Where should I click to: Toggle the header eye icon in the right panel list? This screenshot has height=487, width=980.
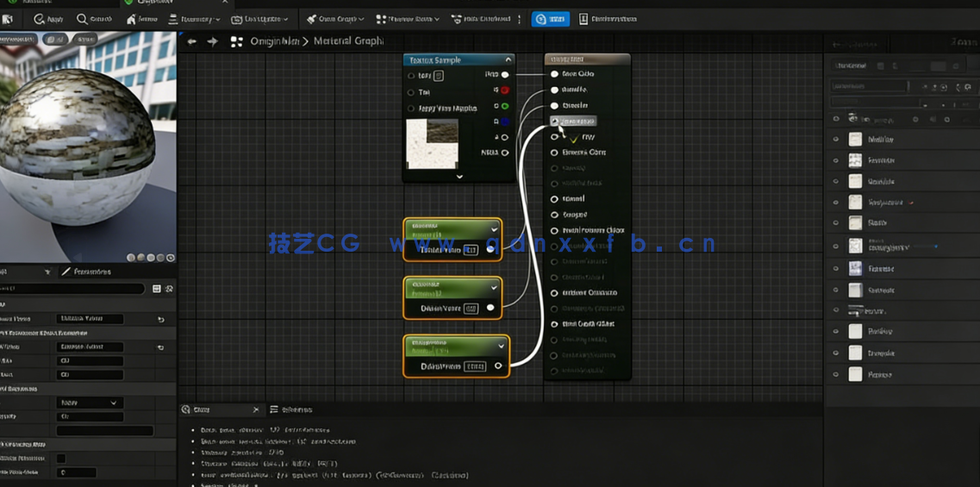(836, 118)
